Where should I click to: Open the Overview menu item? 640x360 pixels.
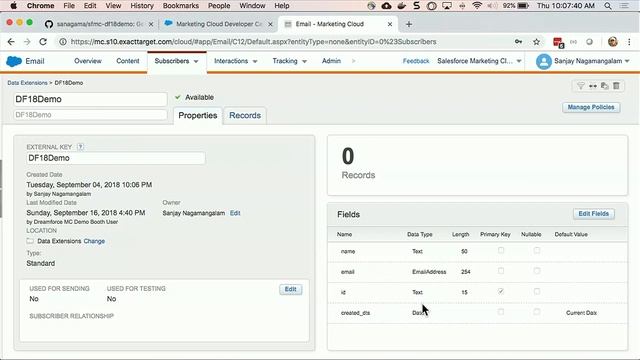[x=88, y=61]
